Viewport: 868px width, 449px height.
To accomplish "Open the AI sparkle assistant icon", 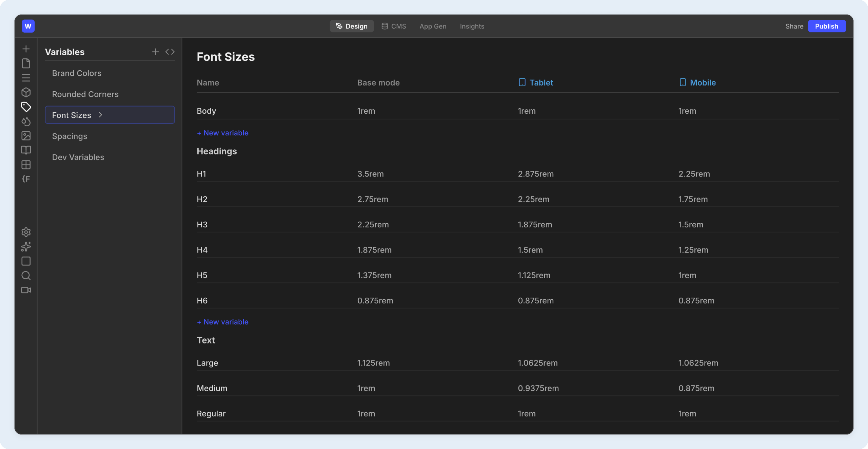I will [26, 247].
